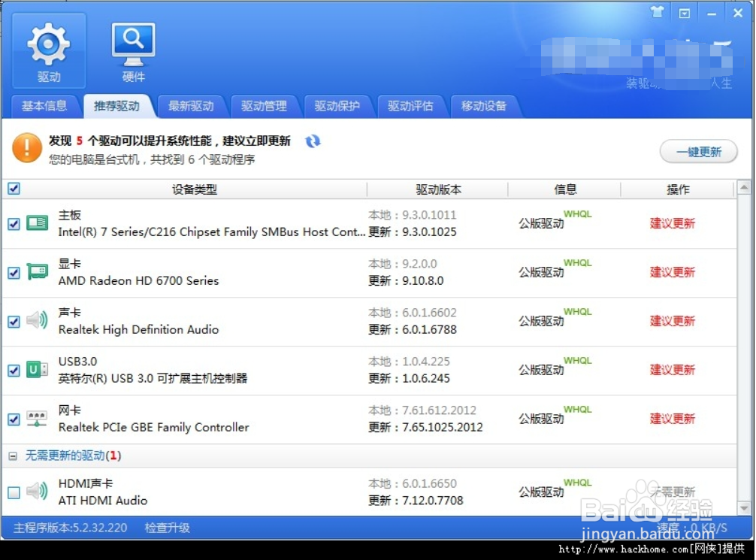Switch to the 基本信息 tab
The height and width of the screenshot is (560, 756).
pos(44,106)
